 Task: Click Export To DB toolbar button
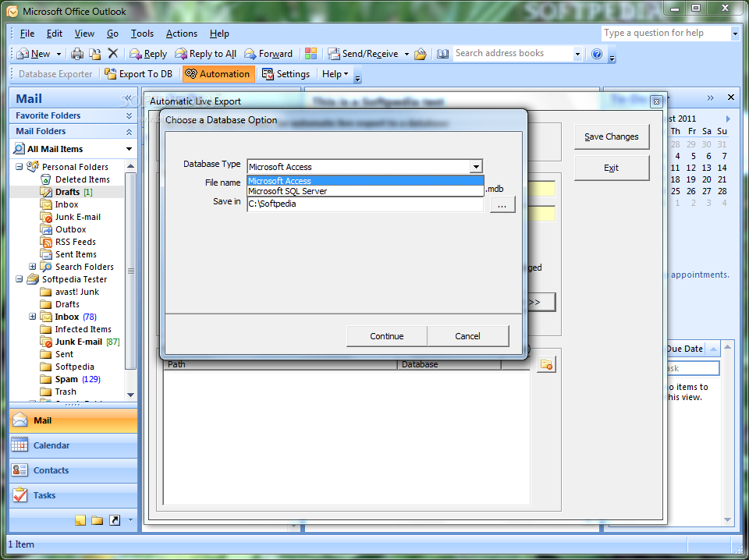(139, 74)
